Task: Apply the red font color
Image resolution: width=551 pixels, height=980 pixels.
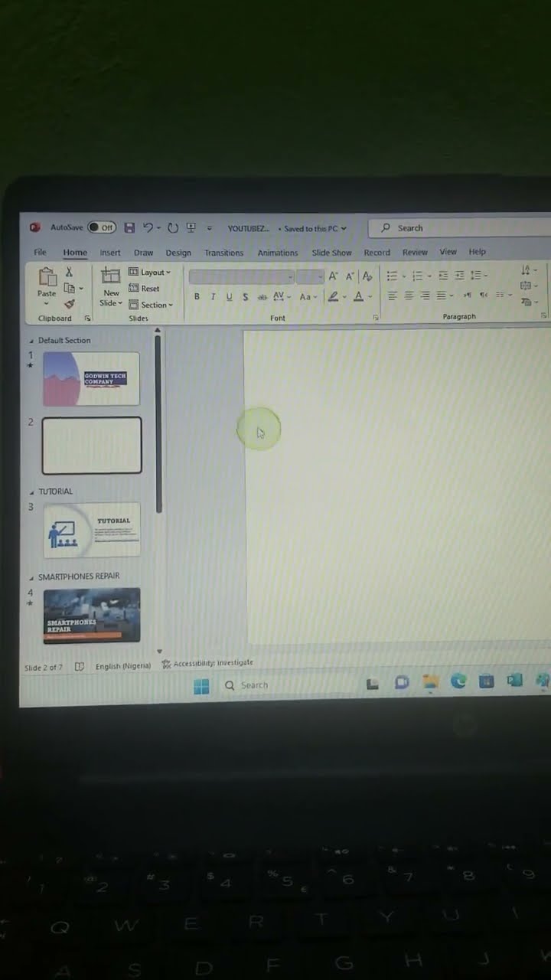Action: (358, 297)
